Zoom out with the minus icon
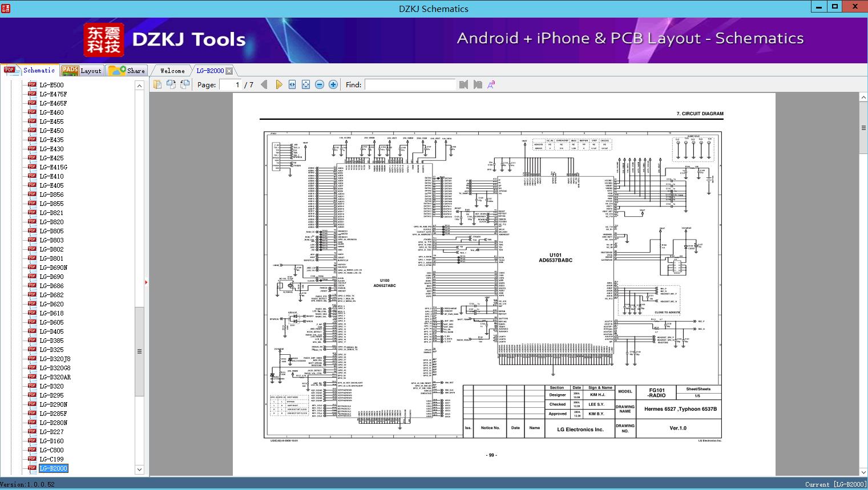Image resolution: width=868 pixels, height=490 pixels. click(320, 84)
